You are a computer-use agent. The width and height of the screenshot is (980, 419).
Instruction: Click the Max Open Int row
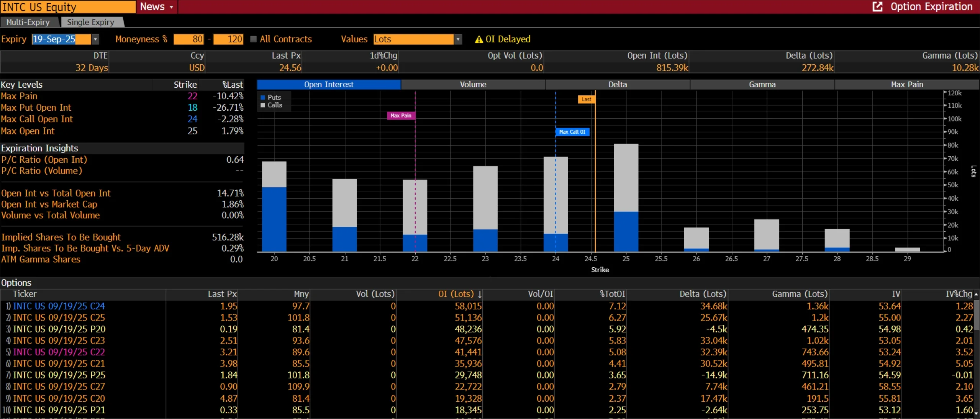click(x=122, y=131)
